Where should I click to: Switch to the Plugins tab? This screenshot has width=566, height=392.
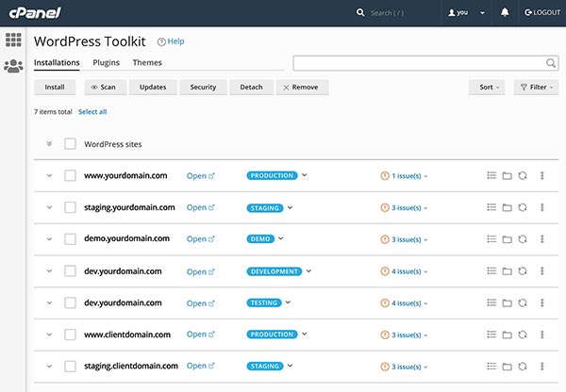(106, 63)
